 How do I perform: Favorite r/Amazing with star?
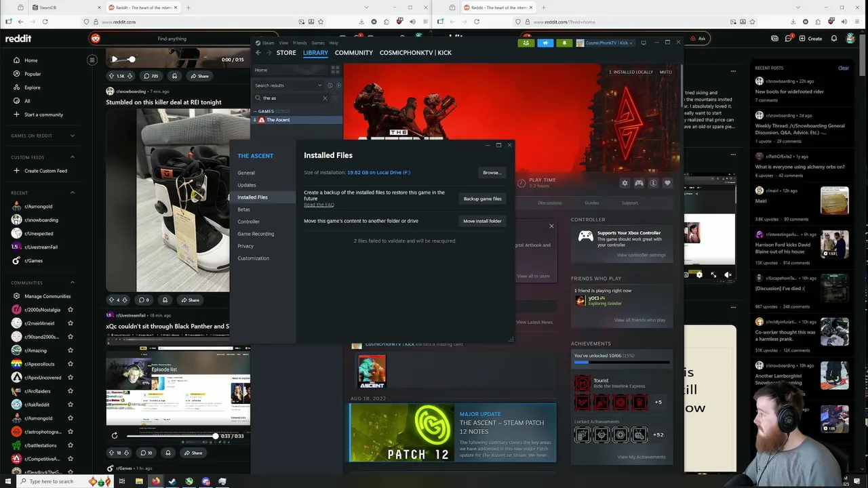point(70,350)
